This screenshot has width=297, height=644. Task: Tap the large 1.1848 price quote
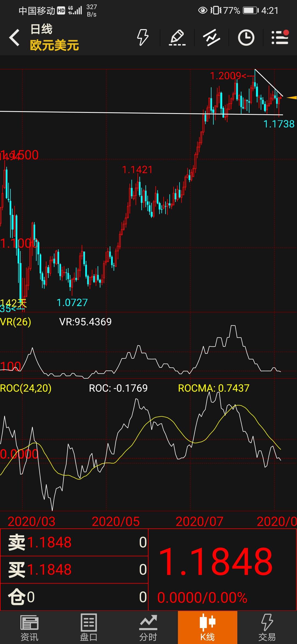216,562
